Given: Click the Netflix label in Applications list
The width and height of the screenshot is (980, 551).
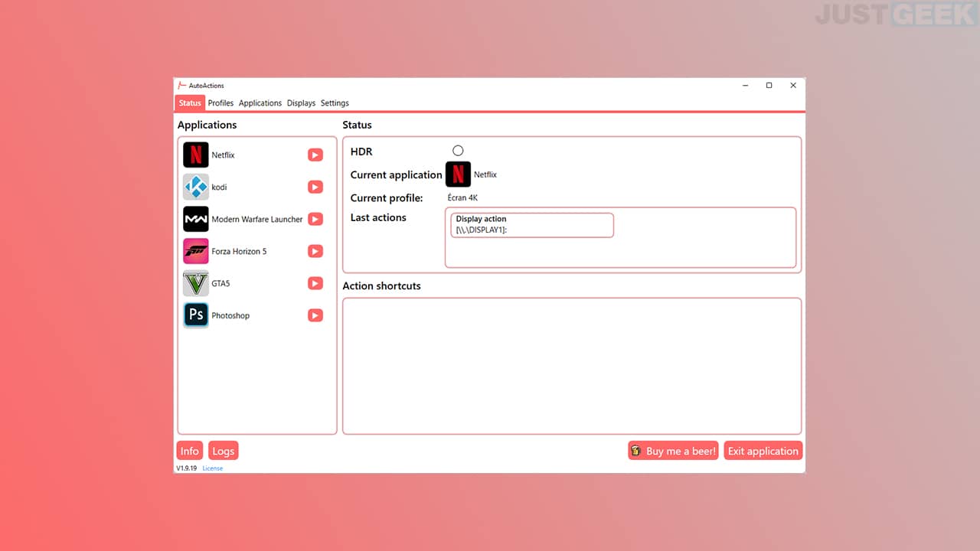Looking at the screenshot, I should click(x=223, y=155).
